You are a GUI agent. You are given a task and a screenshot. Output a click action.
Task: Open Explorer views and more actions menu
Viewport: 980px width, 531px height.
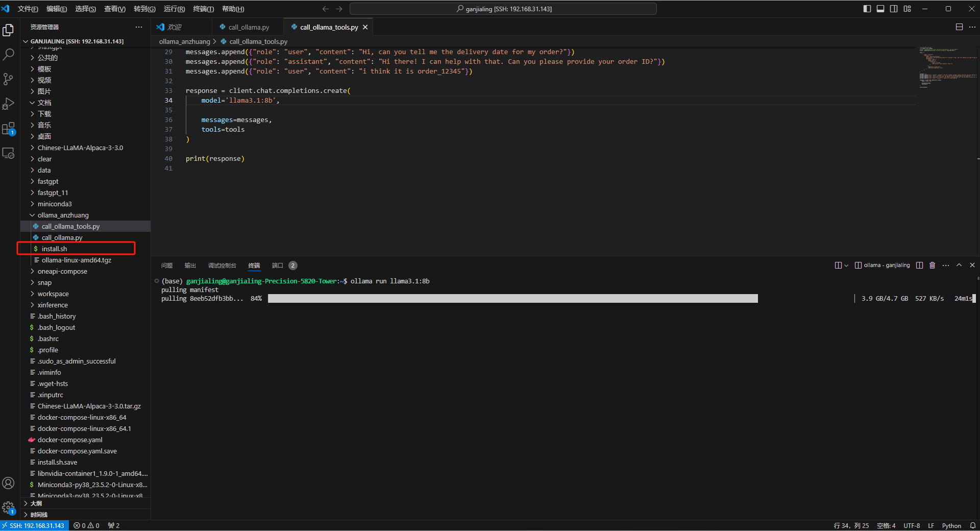coord(139,27)
